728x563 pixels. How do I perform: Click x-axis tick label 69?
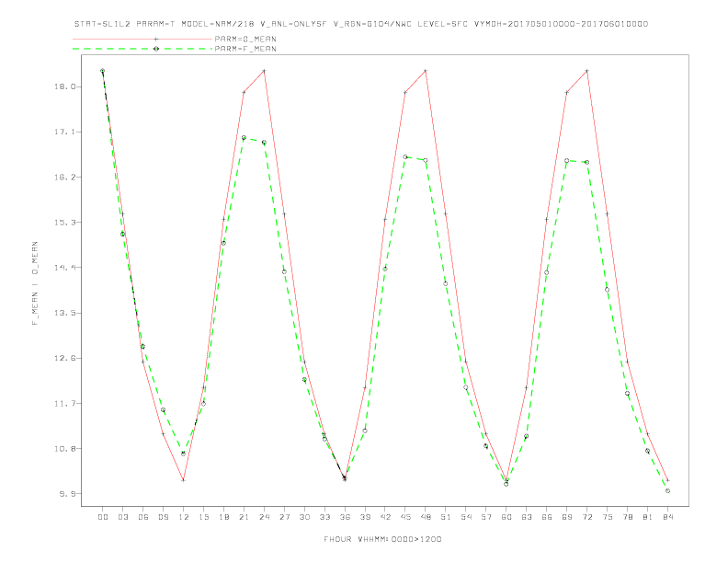567,517
